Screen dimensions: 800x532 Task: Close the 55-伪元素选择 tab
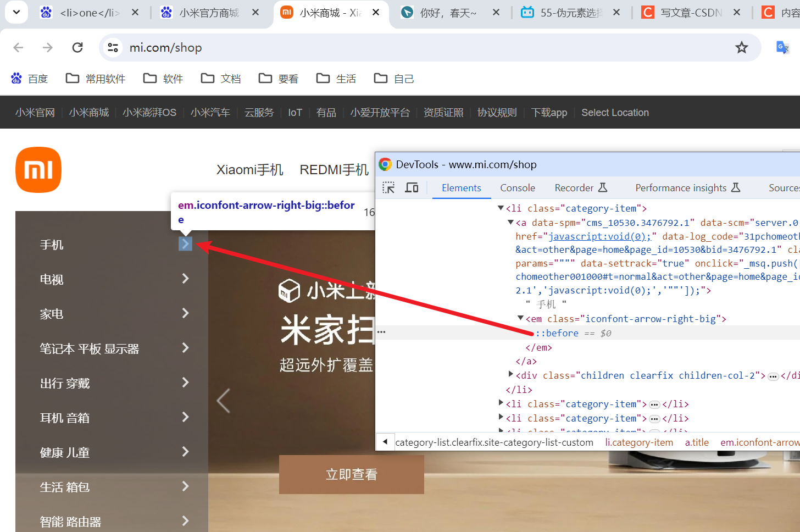tap(616, 12)
